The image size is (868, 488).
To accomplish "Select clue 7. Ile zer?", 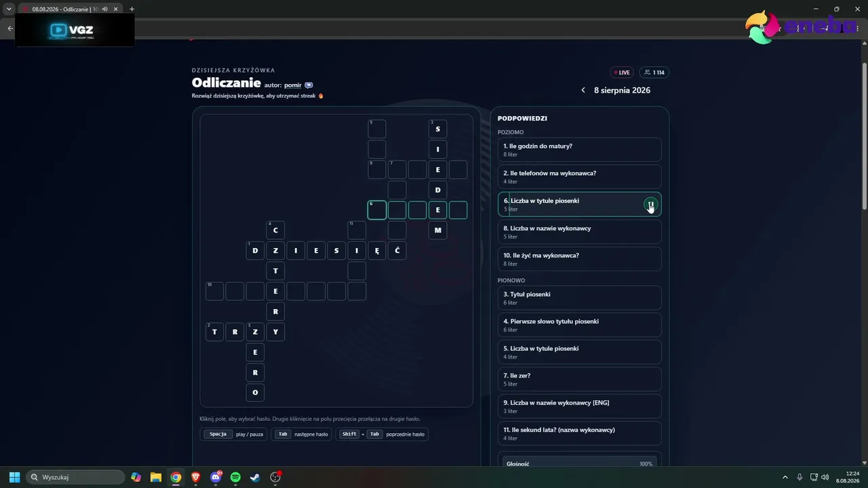I will tap(579, 379).
